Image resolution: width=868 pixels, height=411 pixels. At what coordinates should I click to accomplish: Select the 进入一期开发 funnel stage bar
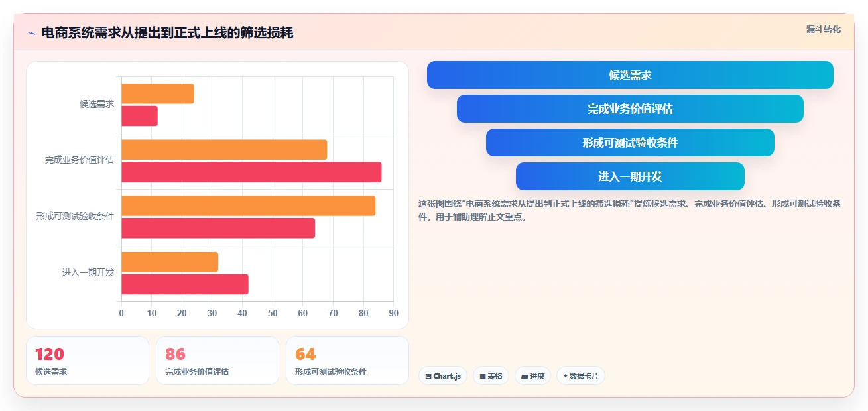630,176
